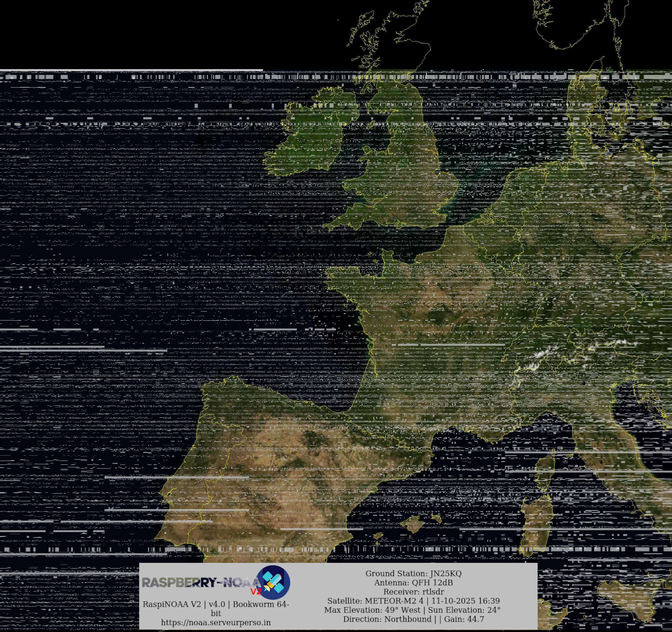Click the Sun Elevation 24° text
Image resolution: width=672 pixels, height=632 pixels.
(464, 610)
